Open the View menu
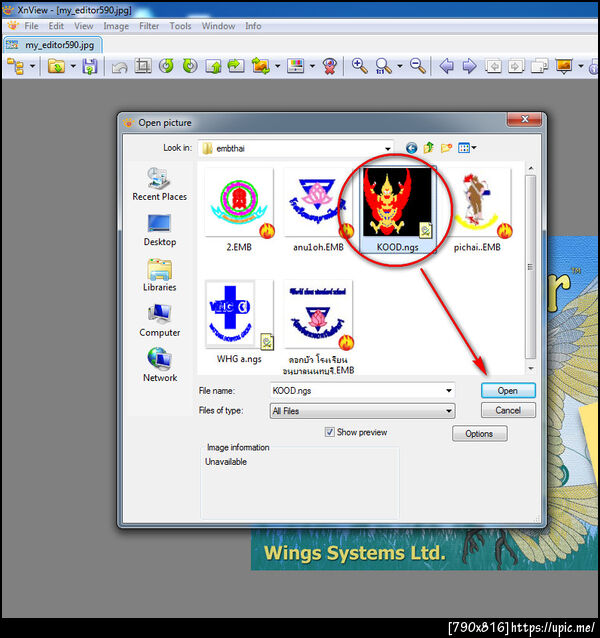Screen dimensions: 600x638 [x=83, y=26]
